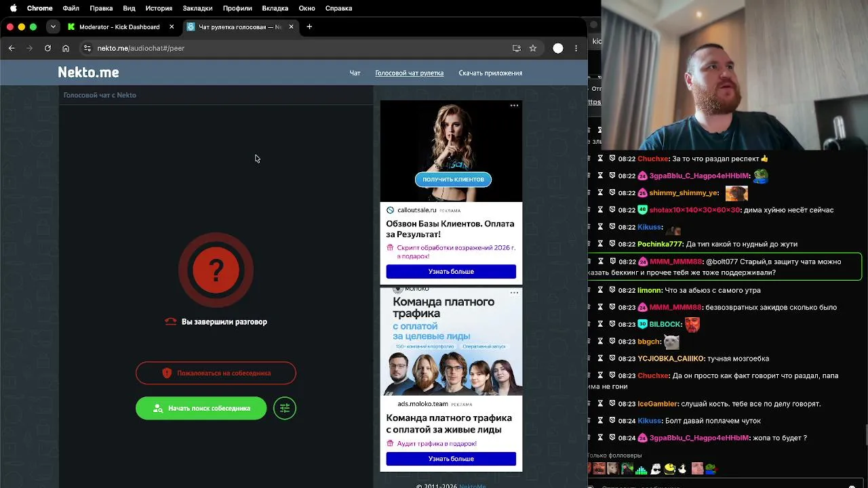Click timeout hourglass icon next to Chuchxe 08:22 message
This screenshot has width=868, height=488.
(600, 159)
